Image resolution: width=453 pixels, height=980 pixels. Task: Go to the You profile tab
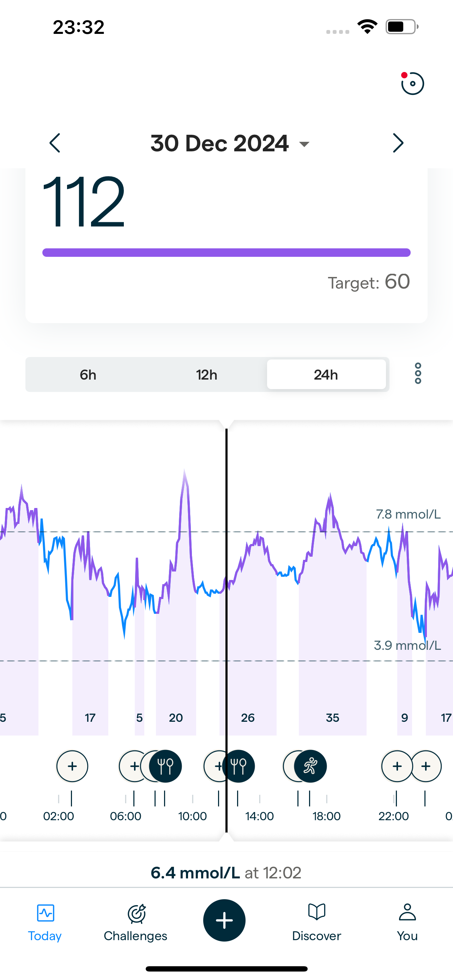(x=407, y=921)
